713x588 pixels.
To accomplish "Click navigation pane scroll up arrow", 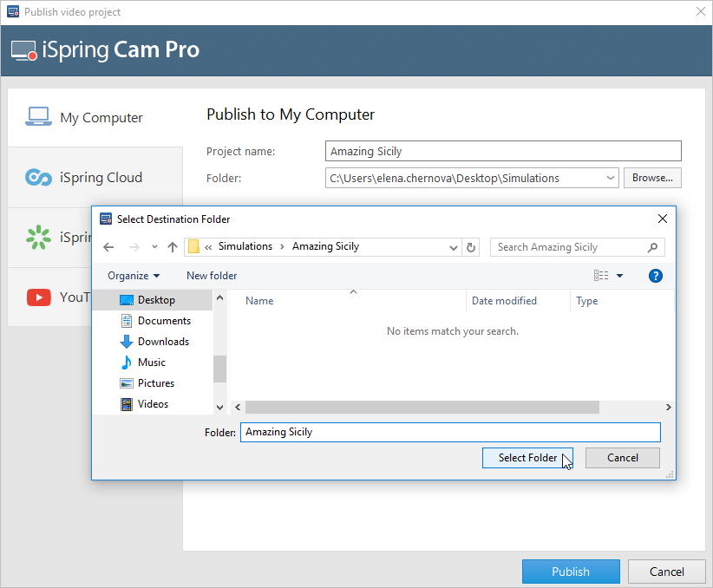I will (x=220, y=297).
